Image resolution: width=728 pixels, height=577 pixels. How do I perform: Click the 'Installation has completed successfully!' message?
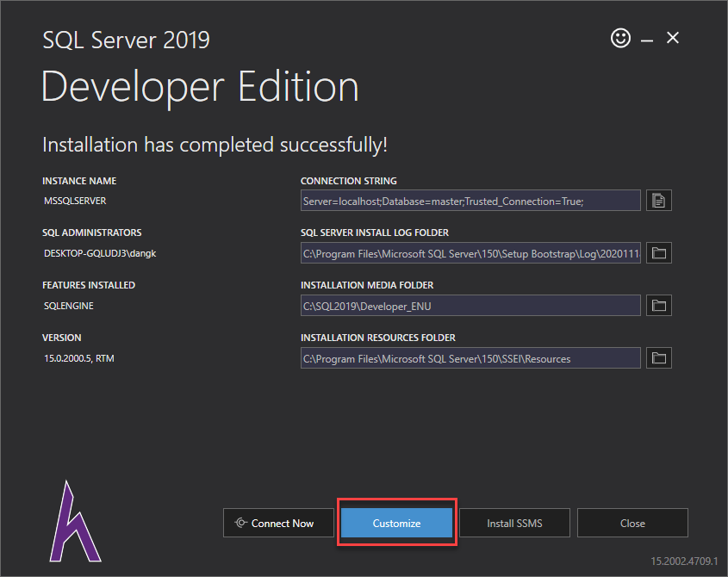215,145
